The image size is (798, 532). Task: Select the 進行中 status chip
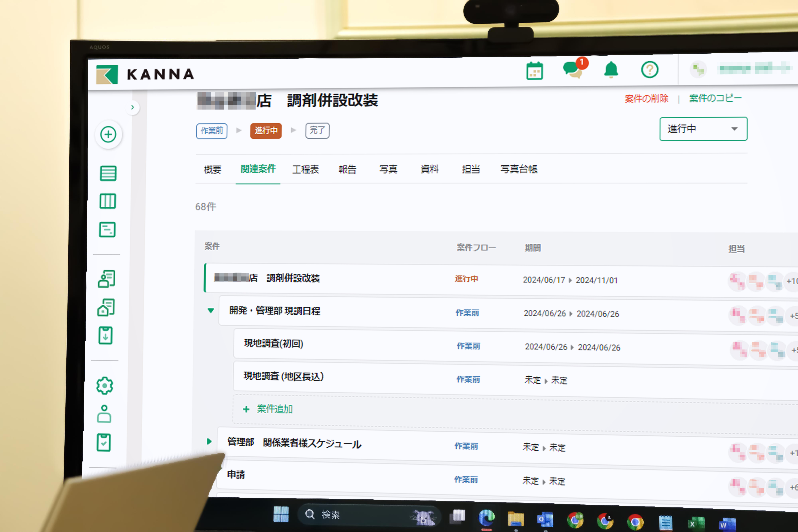point(266,131)
